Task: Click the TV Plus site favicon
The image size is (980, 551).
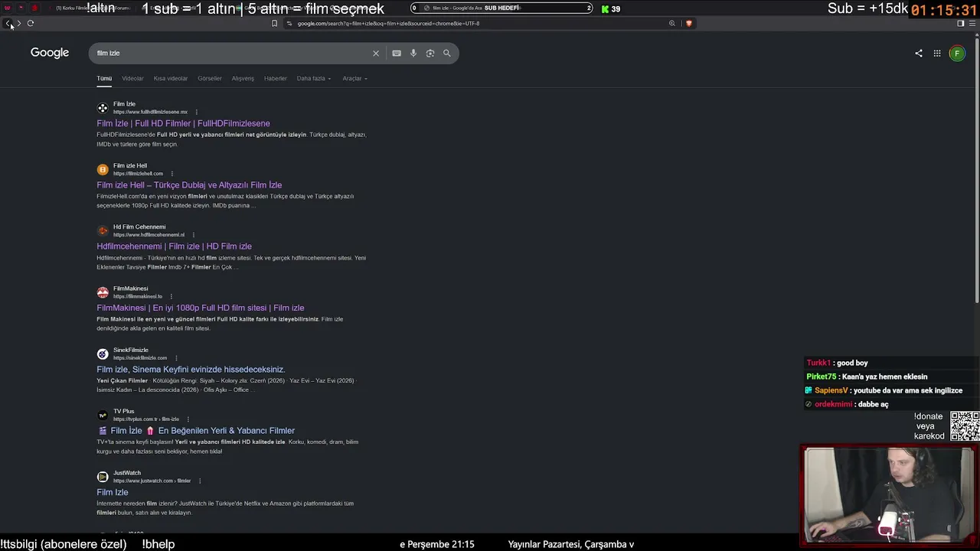Action: click(x=103, y=416)
